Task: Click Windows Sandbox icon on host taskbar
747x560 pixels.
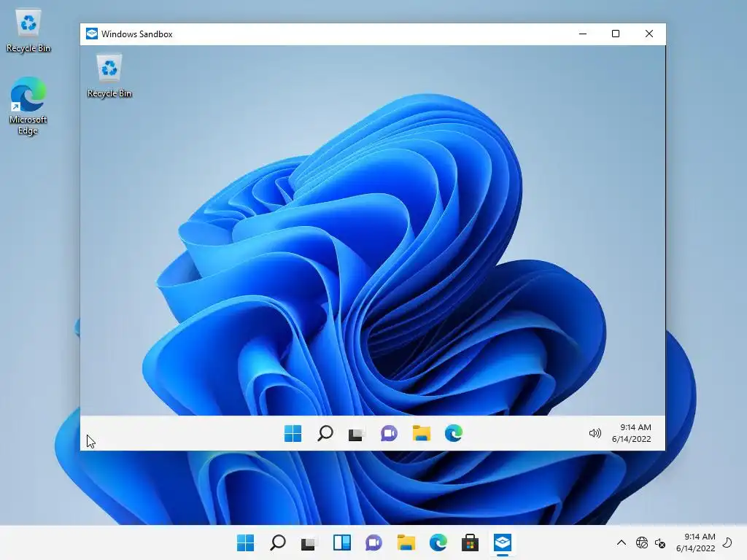Action: click(503, 542)
